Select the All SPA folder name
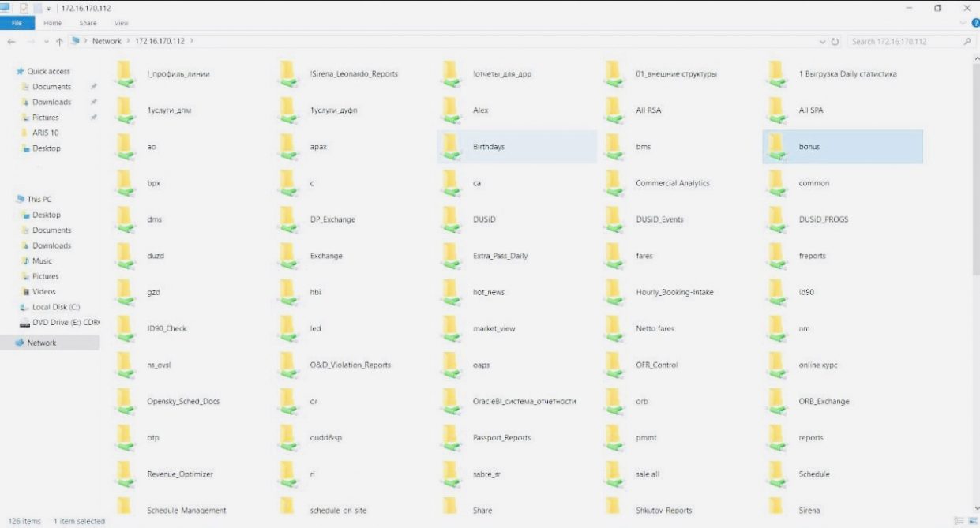 pyautogui.click(x=811, y=110)
